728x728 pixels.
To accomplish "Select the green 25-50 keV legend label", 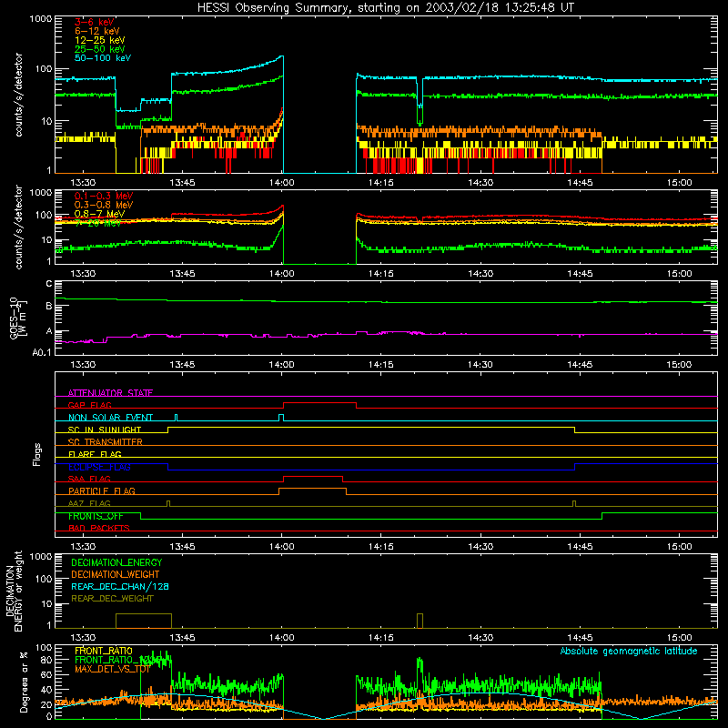I will point(100,49).
